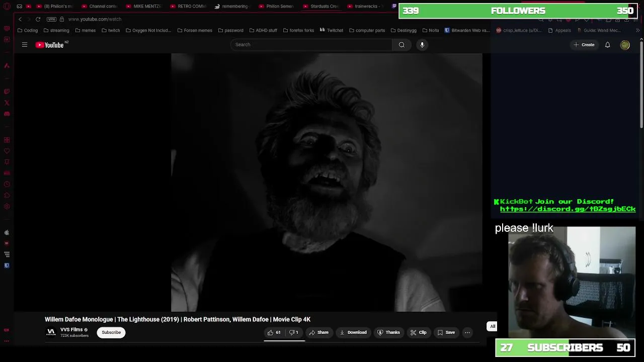644x362 pixels.
Task: Switch to the trainwrecks tab
Action: pos(365,7)
